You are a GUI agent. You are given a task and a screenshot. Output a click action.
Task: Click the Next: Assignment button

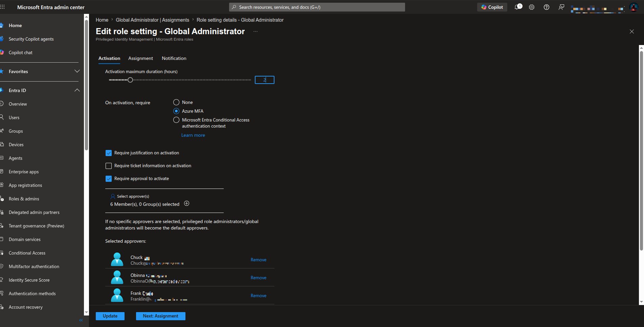[160, 316]
